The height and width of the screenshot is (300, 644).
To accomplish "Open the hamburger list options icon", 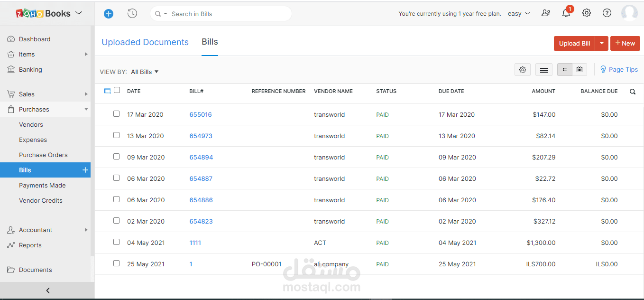I will pyautogui.click(x=544, y=70).
